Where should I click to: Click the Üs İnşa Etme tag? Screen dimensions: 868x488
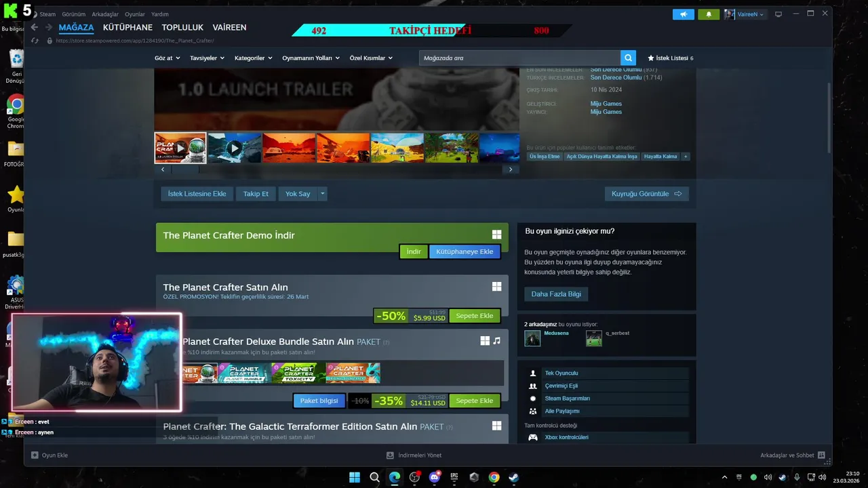click(545, 157)
